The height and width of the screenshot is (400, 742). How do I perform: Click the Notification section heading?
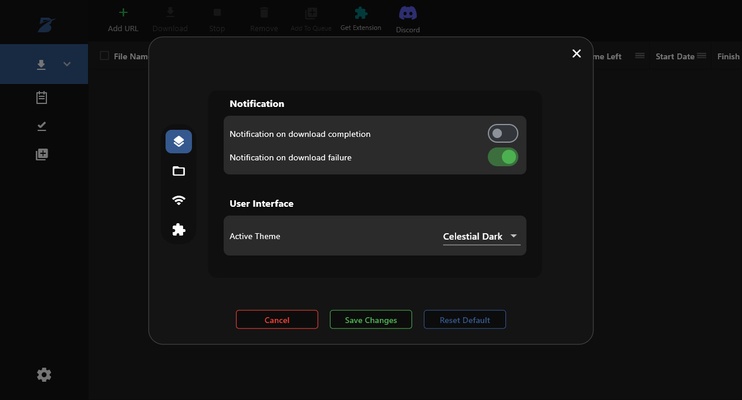[257, 104]
